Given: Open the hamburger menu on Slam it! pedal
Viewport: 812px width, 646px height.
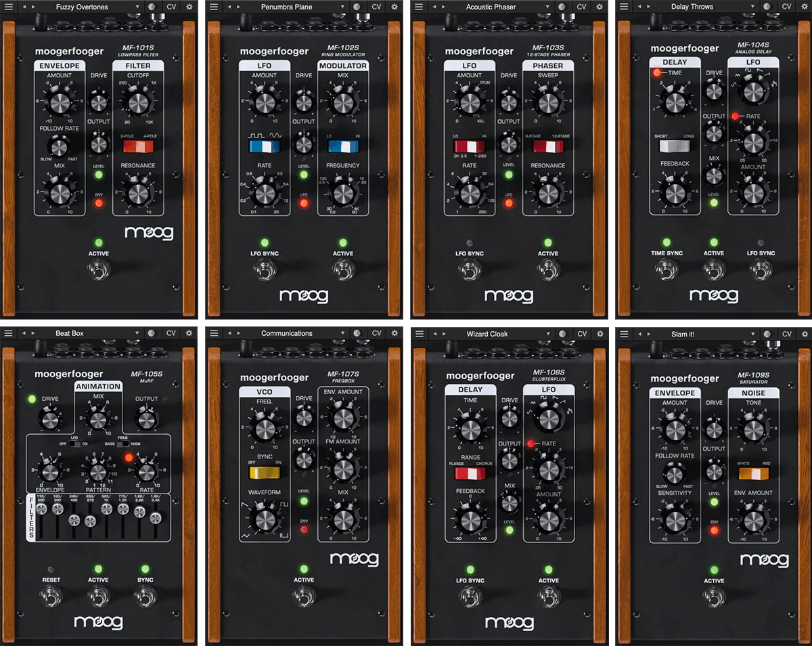Looking at the screenshot, I should (623, 333).
